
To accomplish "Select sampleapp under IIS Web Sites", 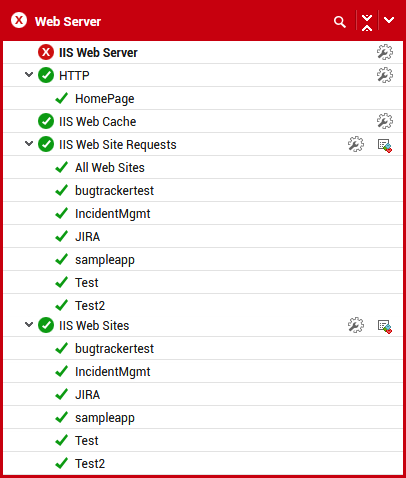I will coord(105,418).
